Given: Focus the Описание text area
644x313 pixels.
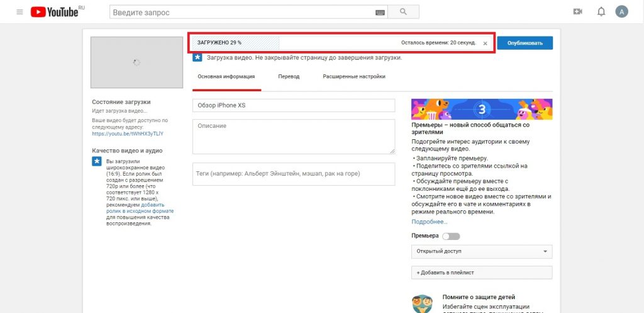Looking at the screenshot, I should 294,137.
